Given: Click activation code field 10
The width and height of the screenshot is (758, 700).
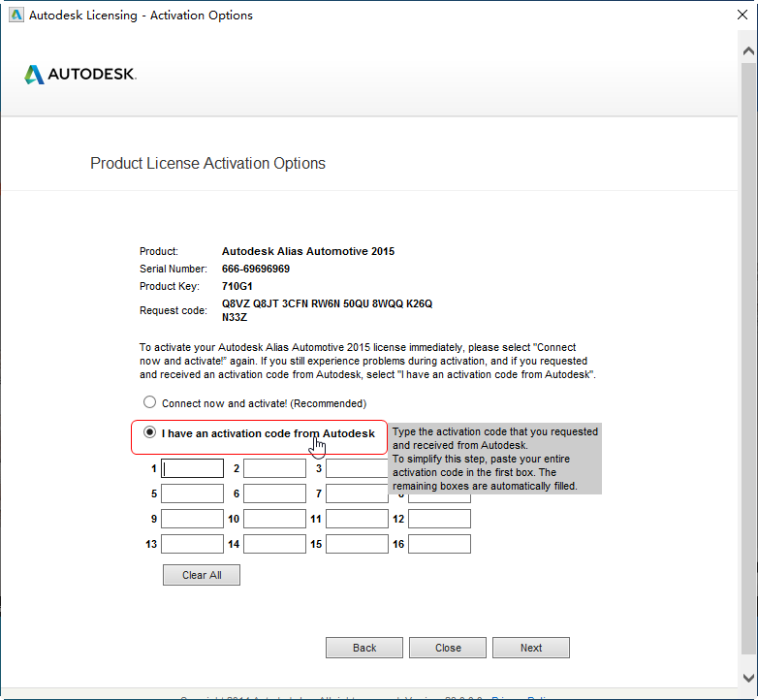Looking at the screenshot, I should (x=274, y=519).
